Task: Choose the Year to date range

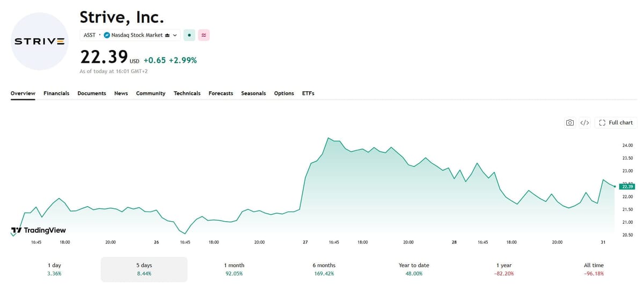Action: click(x=414, y=269)
